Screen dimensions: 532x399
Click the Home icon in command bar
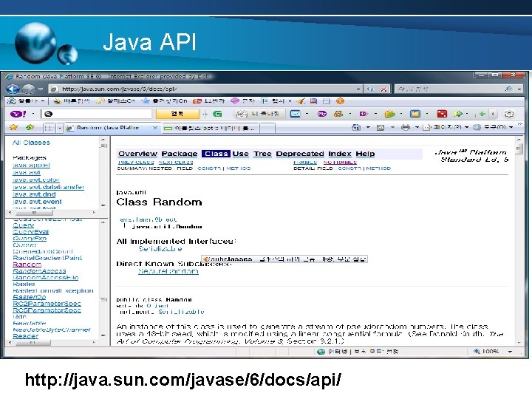(356, 128)
